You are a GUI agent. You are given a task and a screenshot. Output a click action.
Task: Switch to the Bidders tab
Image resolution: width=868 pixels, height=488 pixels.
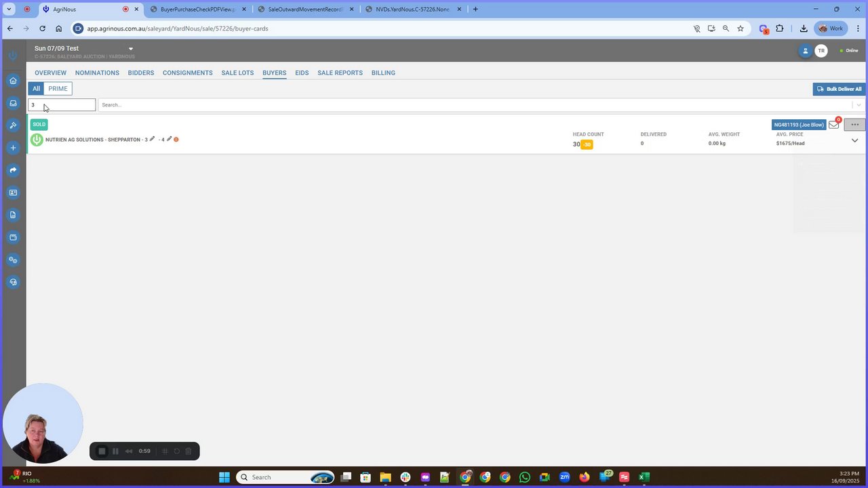coord(141,73)
